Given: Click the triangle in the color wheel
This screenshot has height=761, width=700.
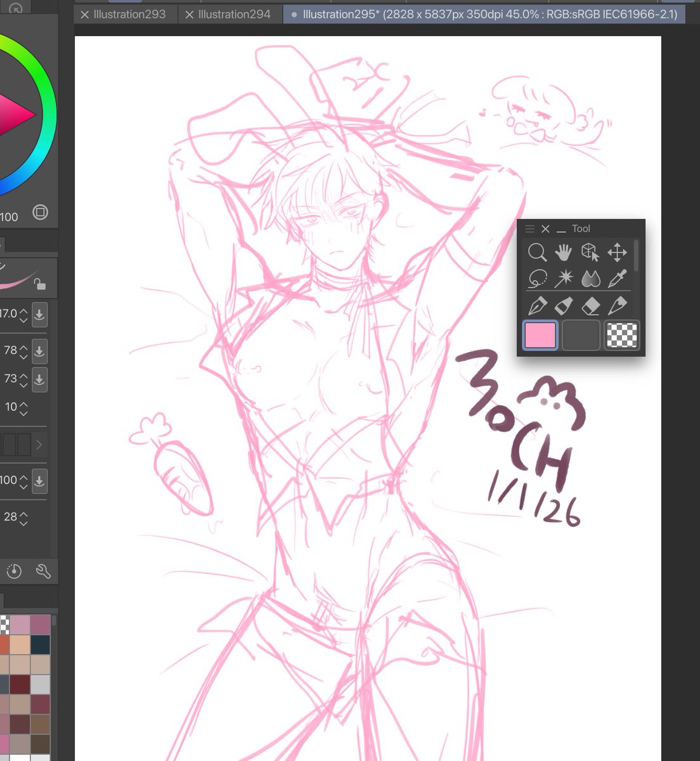Looking at the screenshot, I should (15, 115).
